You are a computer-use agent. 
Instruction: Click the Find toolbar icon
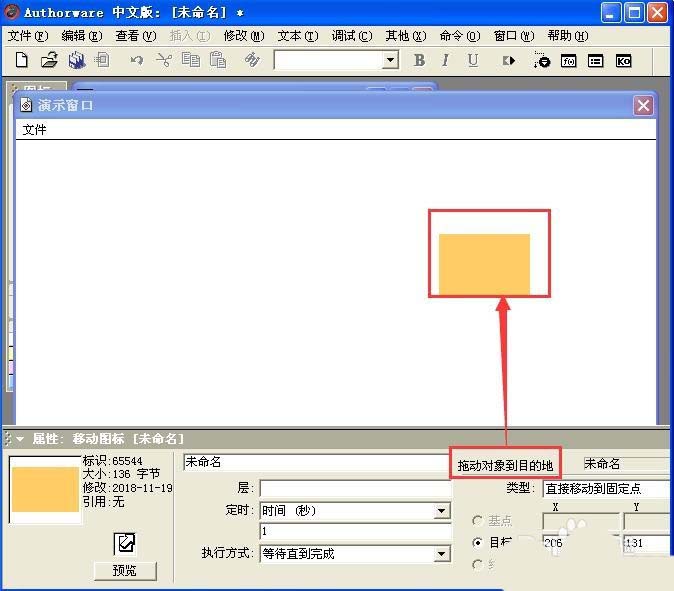click(252, 60)
